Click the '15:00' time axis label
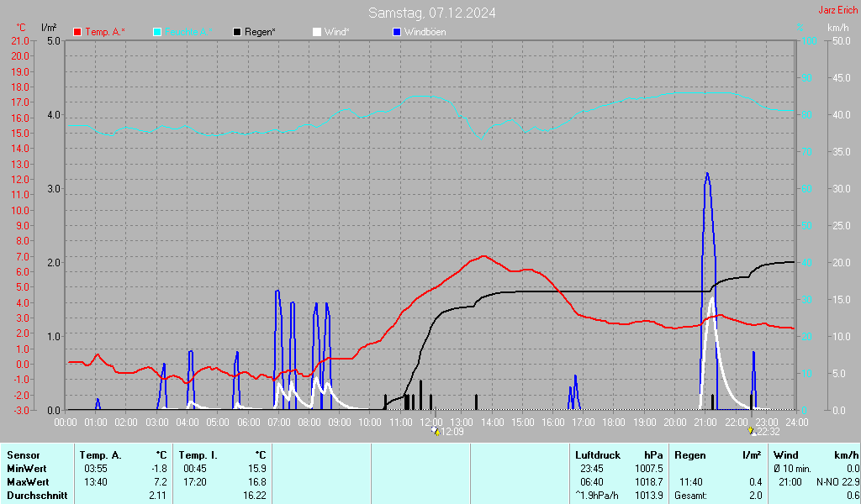 [x=523, y=423]
